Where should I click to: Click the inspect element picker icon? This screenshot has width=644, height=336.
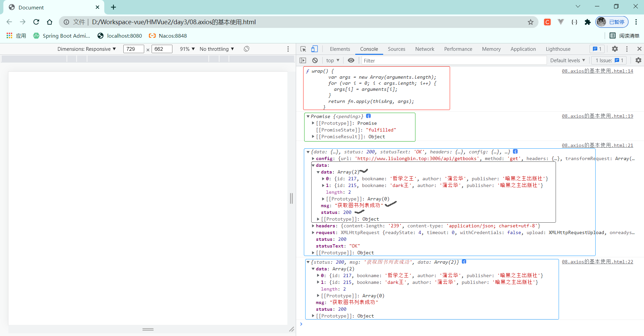(303, 49)
